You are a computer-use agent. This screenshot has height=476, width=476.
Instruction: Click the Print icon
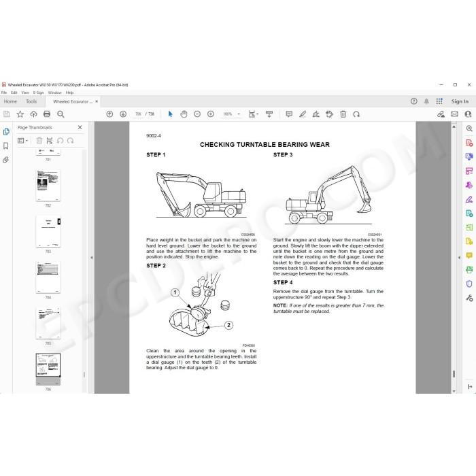click(x=47, y=114)
